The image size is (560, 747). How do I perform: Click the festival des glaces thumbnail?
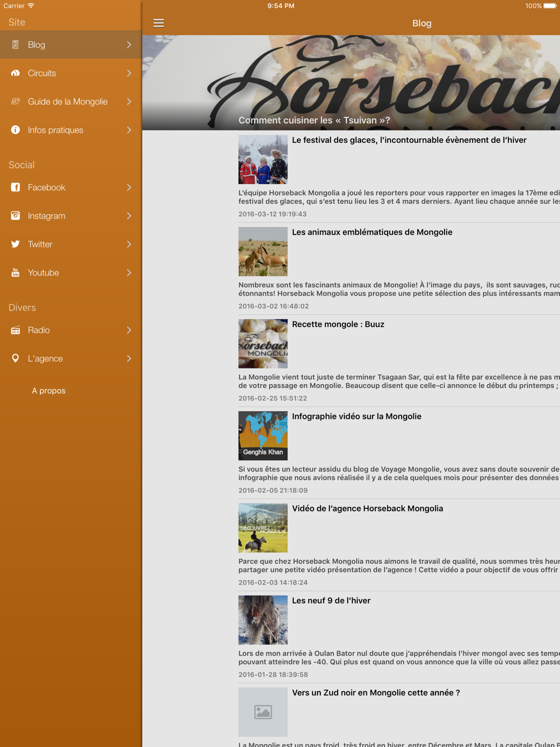click(263, 160)
